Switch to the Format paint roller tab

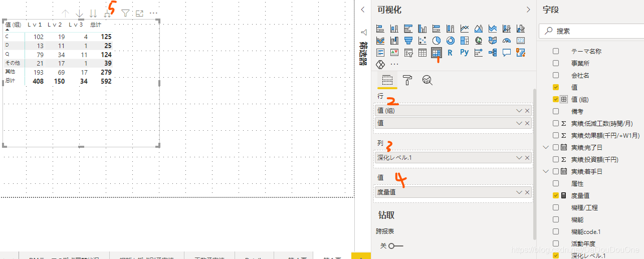pos(407,80)
